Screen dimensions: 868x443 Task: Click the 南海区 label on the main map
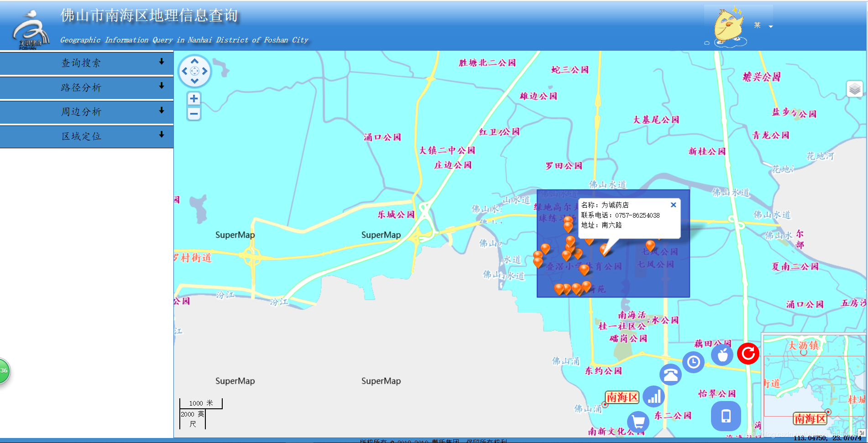point(622,397)
